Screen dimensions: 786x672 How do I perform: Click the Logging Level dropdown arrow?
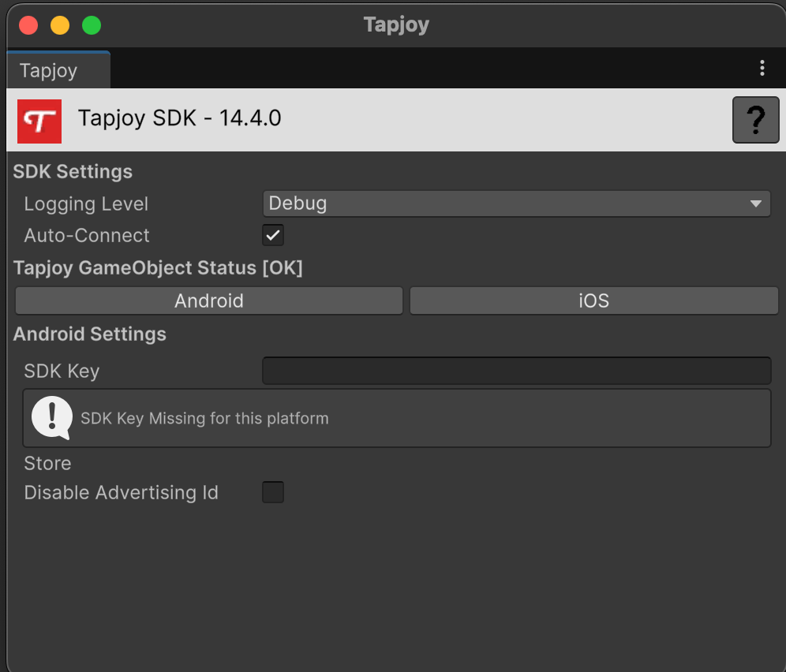pyautogui.click(x=756, y=203)
